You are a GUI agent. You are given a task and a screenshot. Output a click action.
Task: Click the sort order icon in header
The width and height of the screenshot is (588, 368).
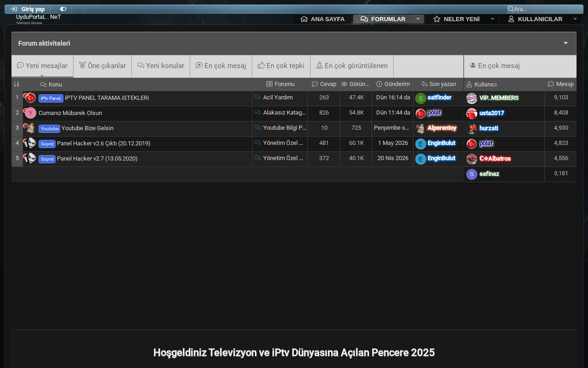(x=17, y=84)
